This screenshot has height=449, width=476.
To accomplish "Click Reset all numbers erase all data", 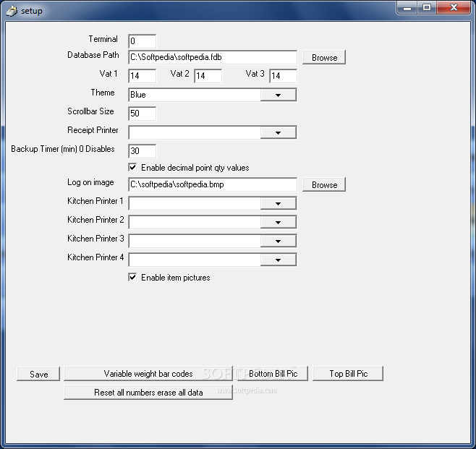I will [148, 393].
